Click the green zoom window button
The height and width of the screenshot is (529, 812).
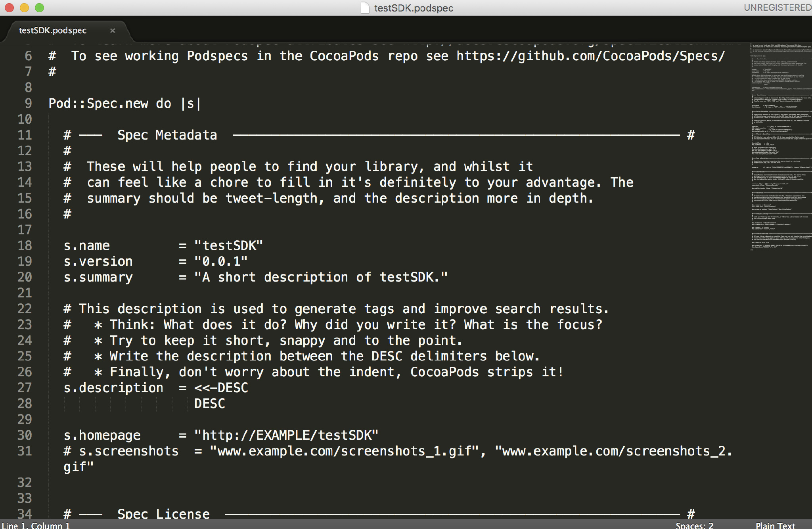pos(39,8)
